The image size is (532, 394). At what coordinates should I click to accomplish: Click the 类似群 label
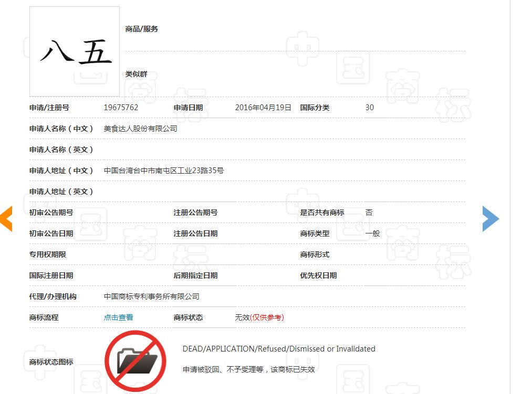[136, 74]
